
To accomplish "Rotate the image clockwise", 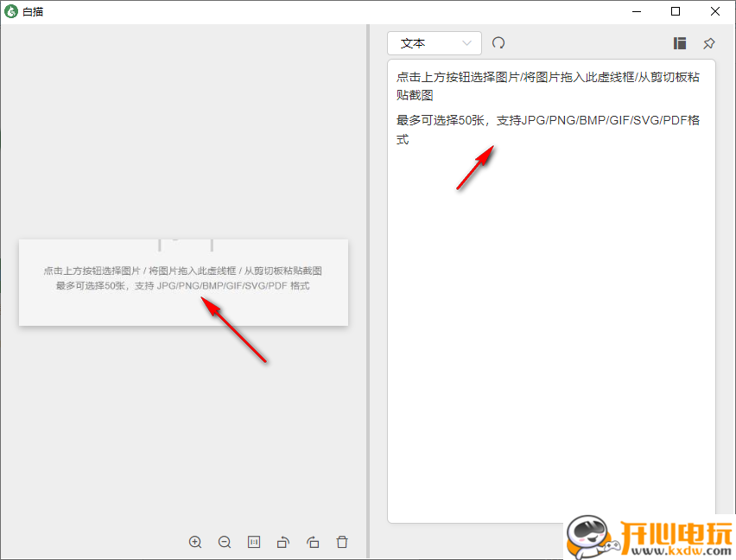I will [313, 542].
